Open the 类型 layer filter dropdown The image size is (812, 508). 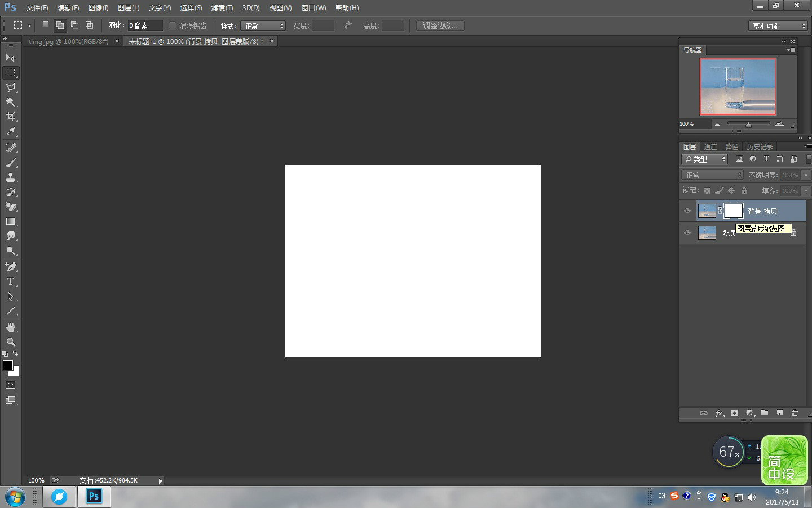[705, 159]
